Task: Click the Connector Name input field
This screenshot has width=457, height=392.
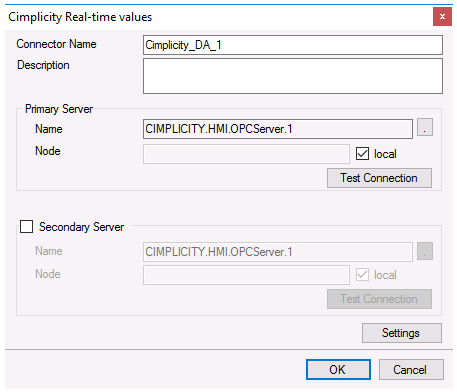Action: pos(293,45)
